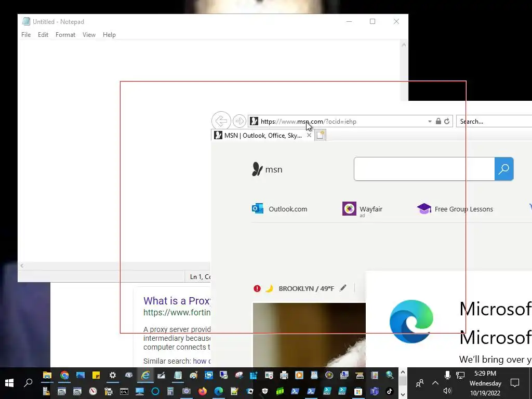Screen dimensions: 532x399
Task: Show hidden system tray icons chevron
Action: [435, 383]
